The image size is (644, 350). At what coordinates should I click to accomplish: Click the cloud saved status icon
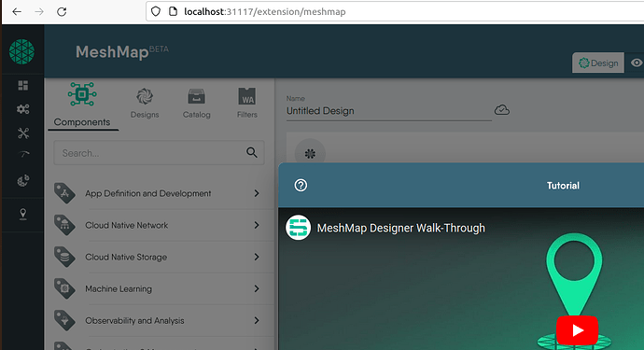pos(502,110)
